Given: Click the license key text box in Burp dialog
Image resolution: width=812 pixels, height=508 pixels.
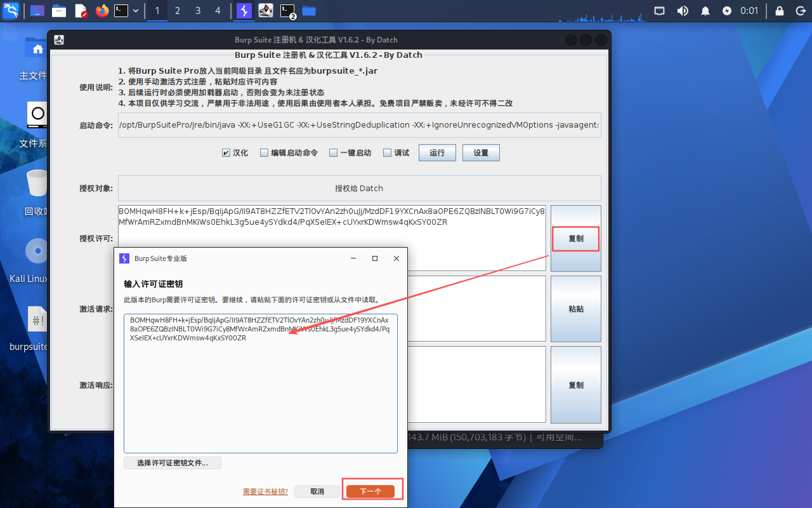Looking at the screenshot, I should (261, 384).
